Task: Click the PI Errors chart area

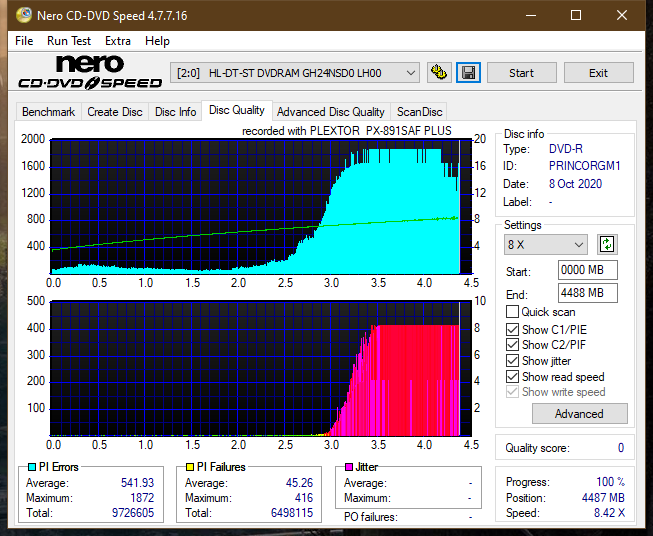Action: pos(261,207)
